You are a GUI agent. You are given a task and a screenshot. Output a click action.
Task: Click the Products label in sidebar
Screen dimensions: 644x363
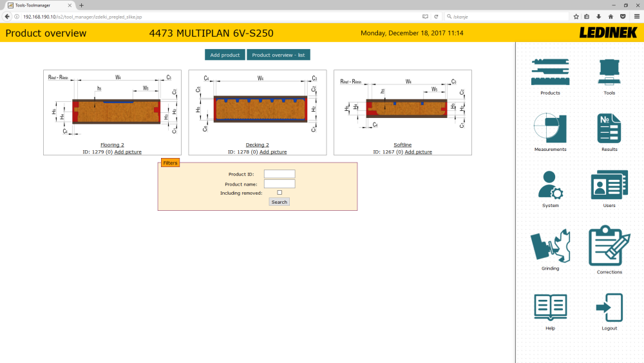(550, 93)
